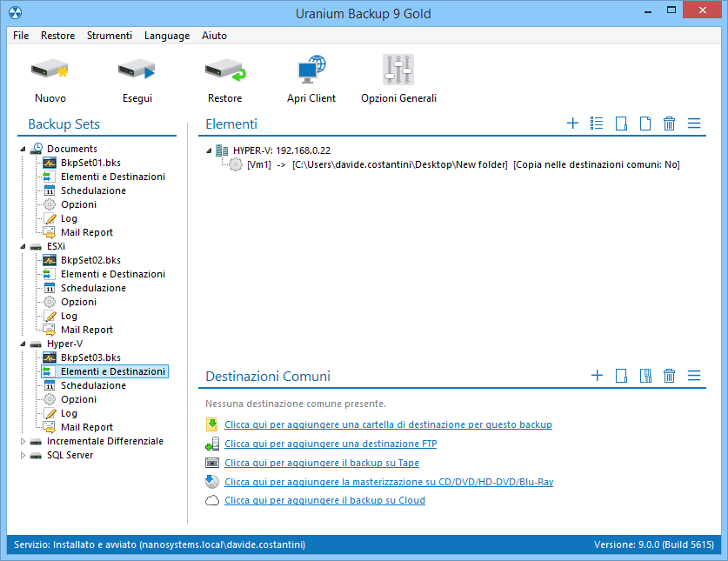This screenshot has width=728, height=561.
Task: Collapse the Hyper-V backup set
Action: pos(23,344)
